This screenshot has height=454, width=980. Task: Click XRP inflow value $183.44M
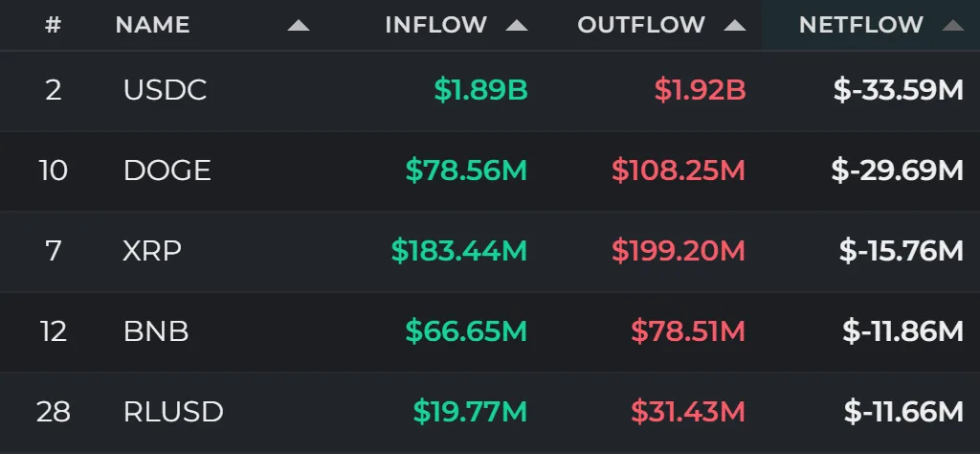coord(459,251)
